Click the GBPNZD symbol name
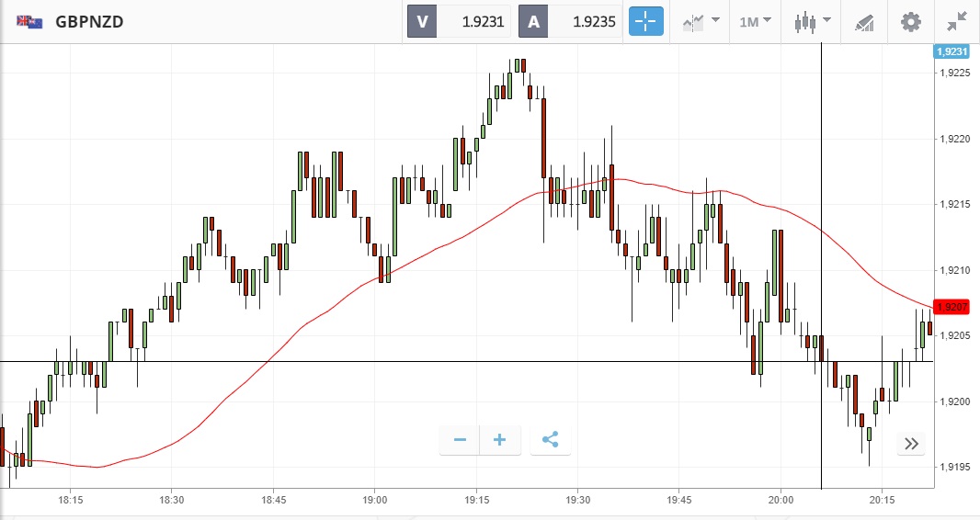Image resolution: width=980 pixels, height=520 pixels. tap(89, 21)
